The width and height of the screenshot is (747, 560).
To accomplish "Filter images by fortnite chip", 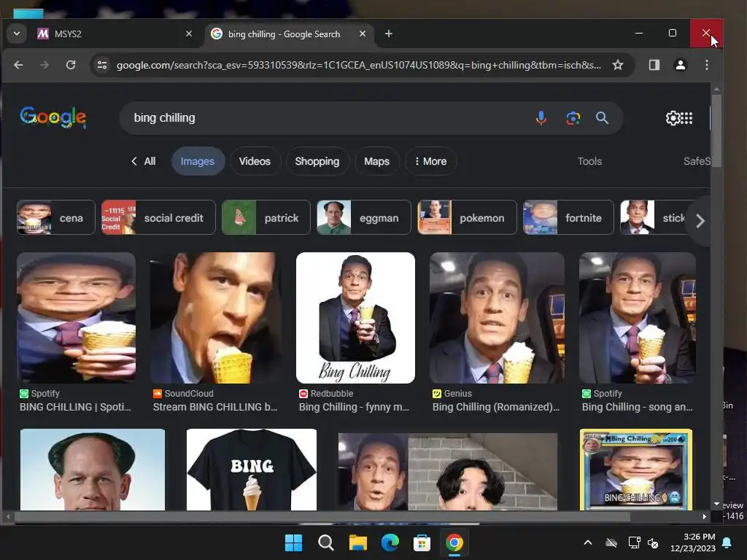I will pyautogui.click(x=568, y=217).
